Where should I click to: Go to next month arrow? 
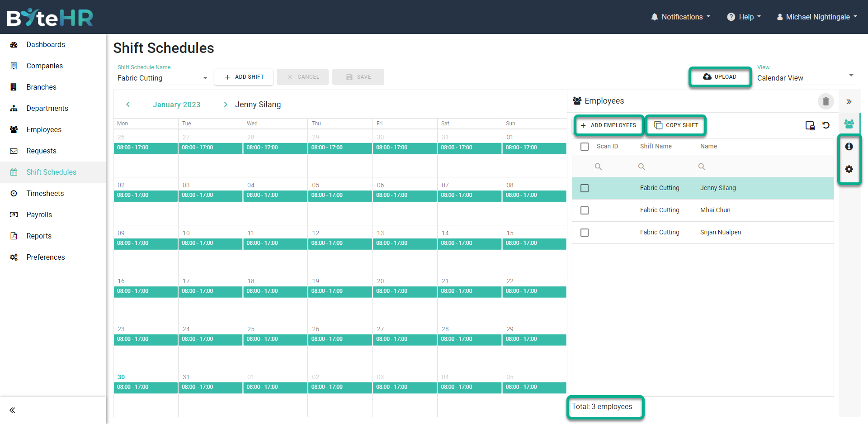click(225, 105)
